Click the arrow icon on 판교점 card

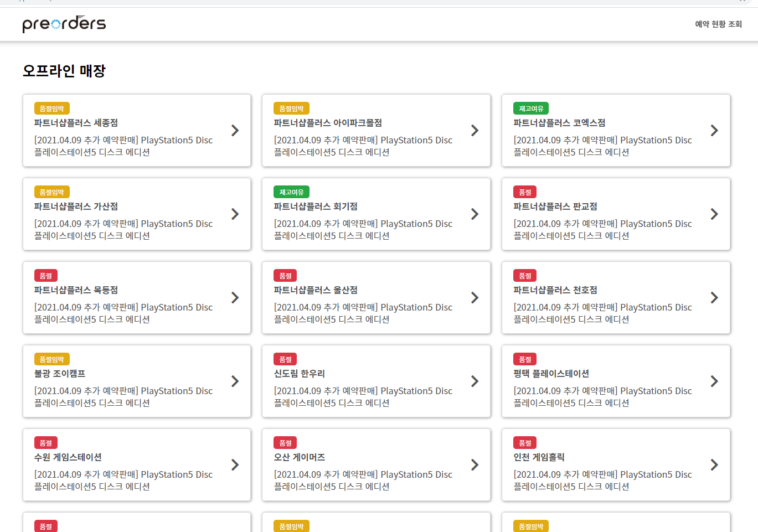[715, 214]
